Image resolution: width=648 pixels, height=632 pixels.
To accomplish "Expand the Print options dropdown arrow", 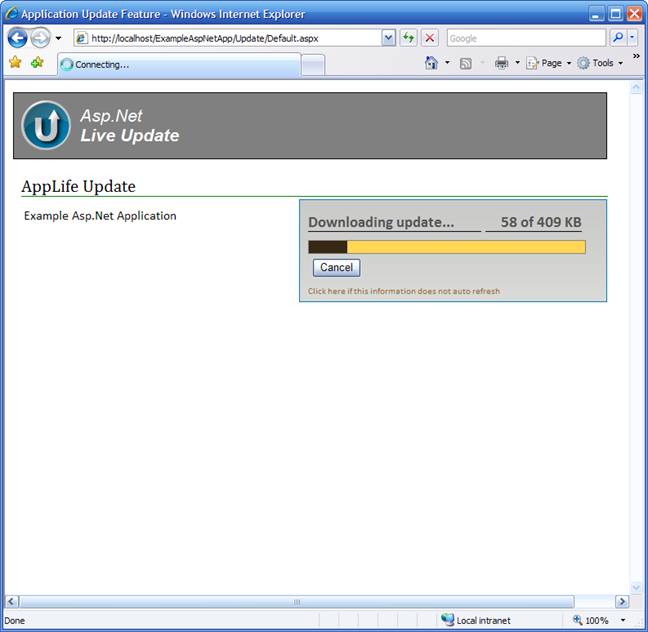I will (517, 63).
